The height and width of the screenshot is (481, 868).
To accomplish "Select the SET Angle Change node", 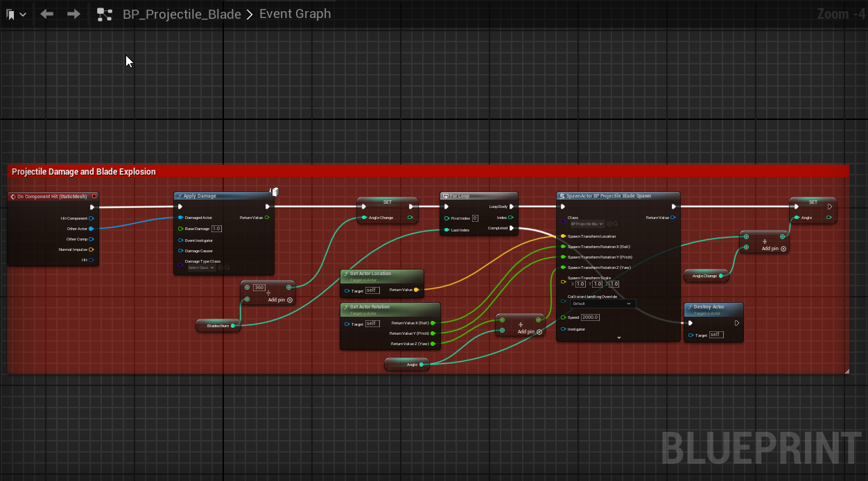I will pyautogui.click(x=388, y=211).
